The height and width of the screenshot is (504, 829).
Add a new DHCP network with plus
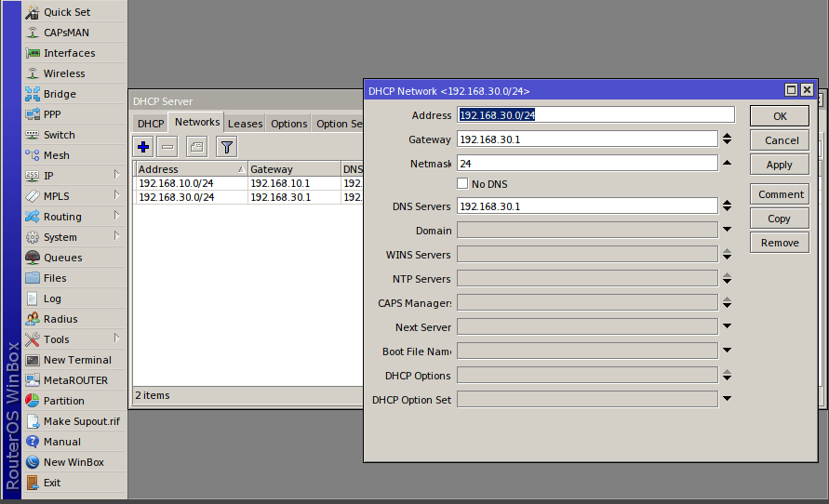pyautogui.click(x=143, y=147)
